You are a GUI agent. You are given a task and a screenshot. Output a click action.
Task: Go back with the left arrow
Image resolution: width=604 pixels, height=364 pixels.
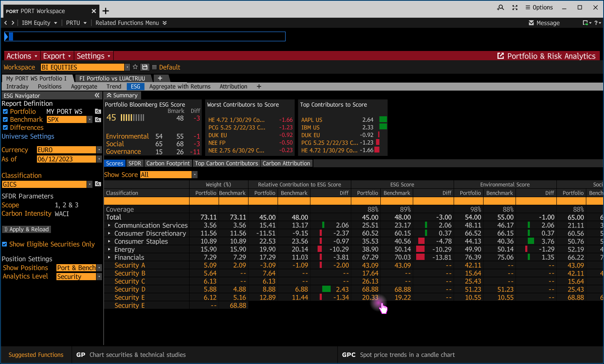click(6, 23)
